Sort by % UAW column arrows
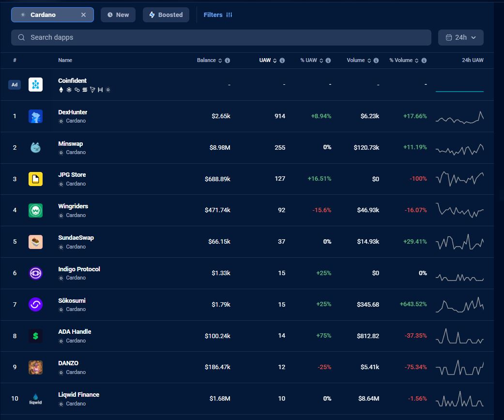 coord(321,61)
